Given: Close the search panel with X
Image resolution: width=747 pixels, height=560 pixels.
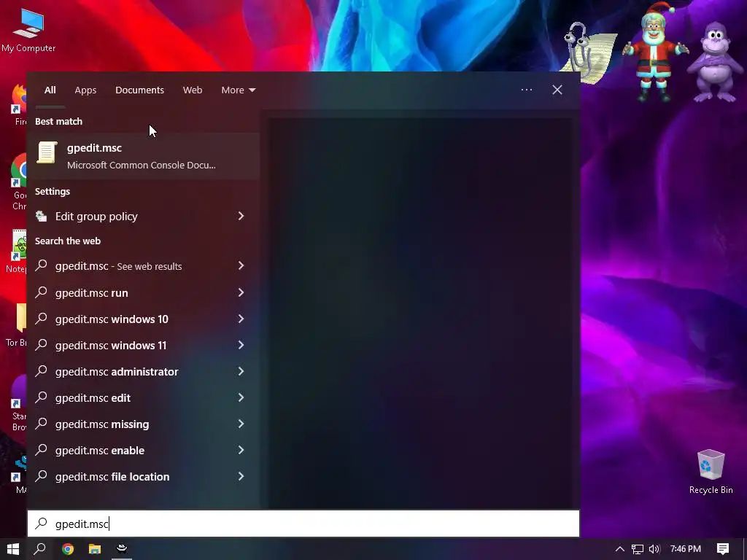Looking at the screenshot, I should tap(557, 90).
